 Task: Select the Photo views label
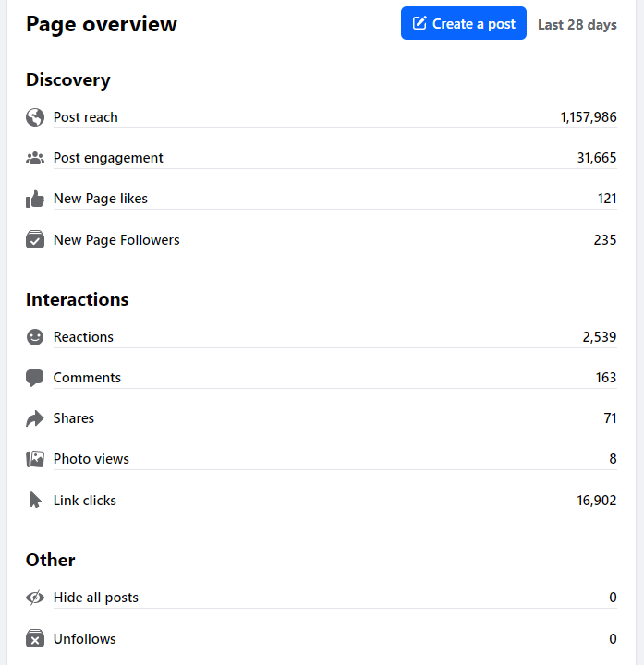[91, 459]
